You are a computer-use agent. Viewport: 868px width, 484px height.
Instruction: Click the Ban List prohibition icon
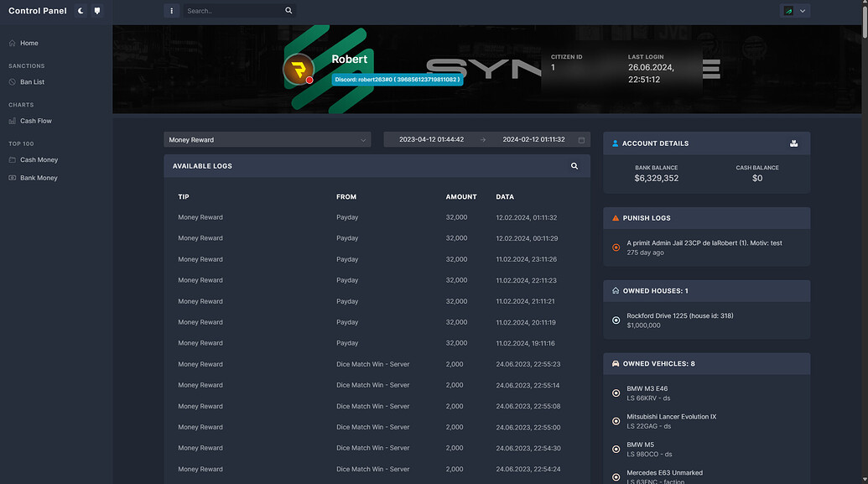pos(11,81)
